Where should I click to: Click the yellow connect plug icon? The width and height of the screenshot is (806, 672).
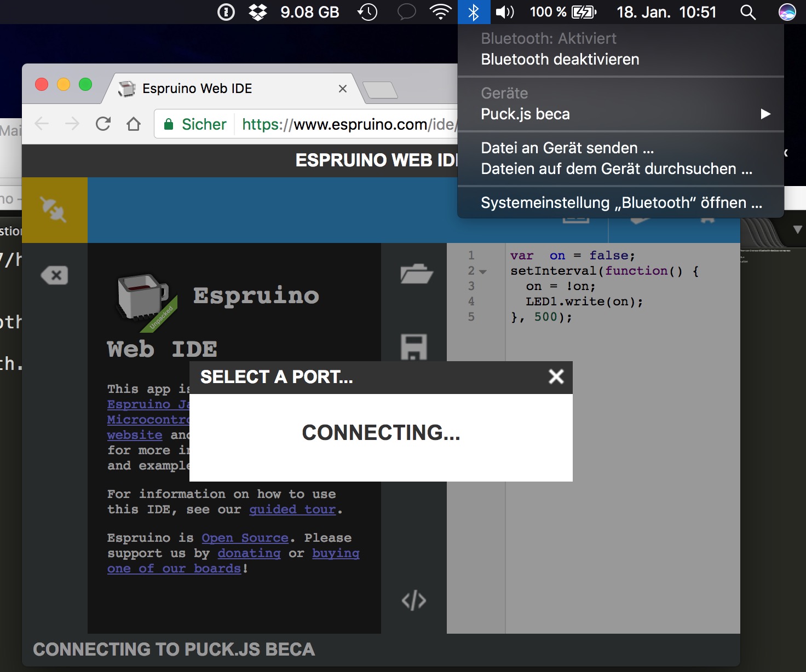point(54,210)
